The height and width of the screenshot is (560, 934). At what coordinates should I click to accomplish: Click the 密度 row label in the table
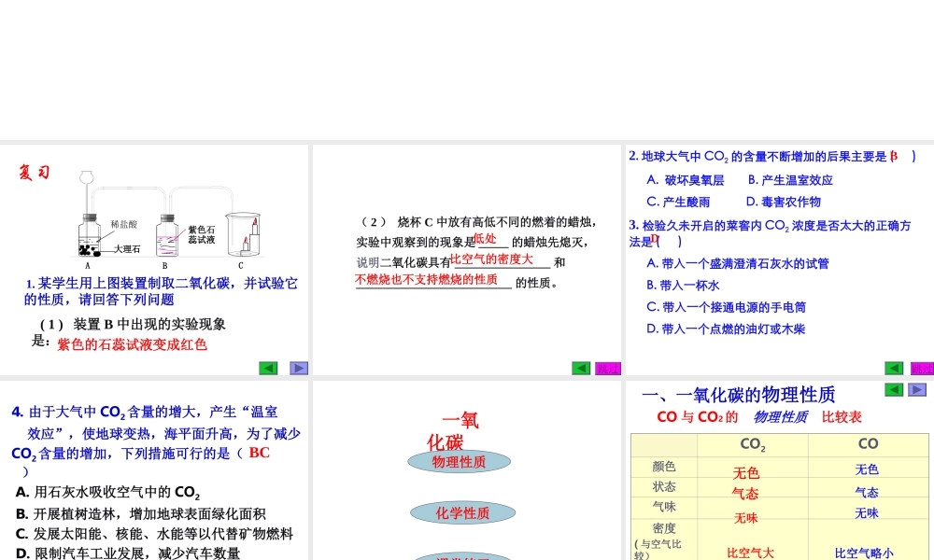(664, 528)
